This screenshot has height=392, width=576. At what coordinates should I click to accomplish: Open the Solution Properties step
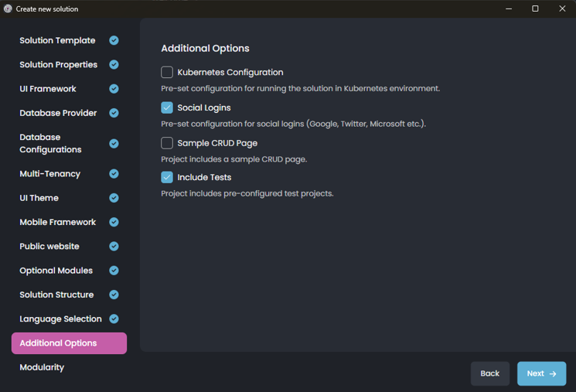pyautogui.click(x=58, y=65)
